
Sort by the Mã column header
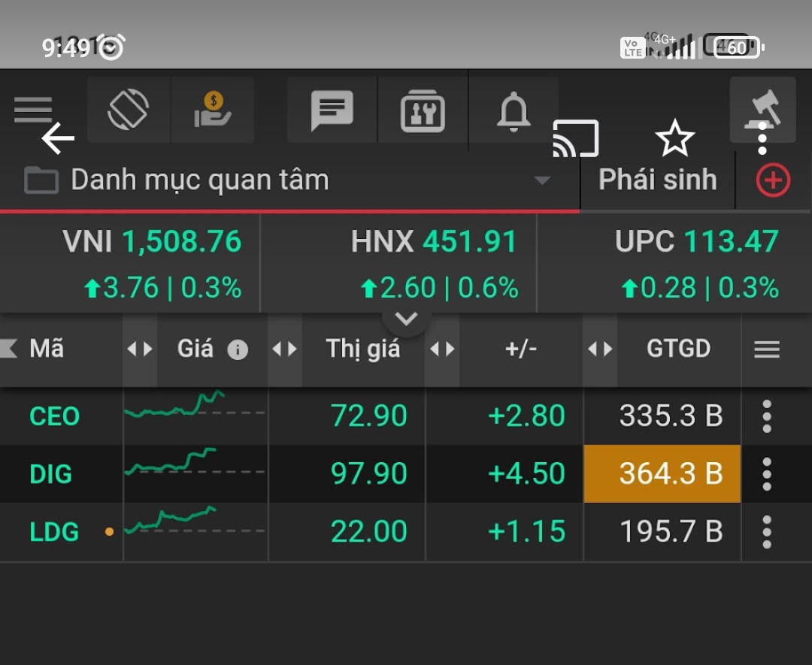click(47, 349)
